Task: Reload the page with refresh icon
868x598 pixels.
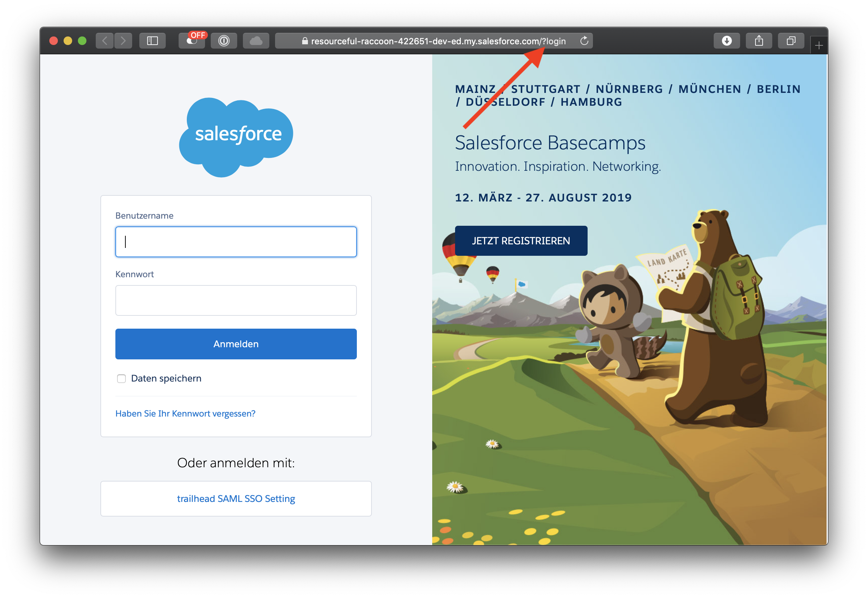Action: coord(584,41)
